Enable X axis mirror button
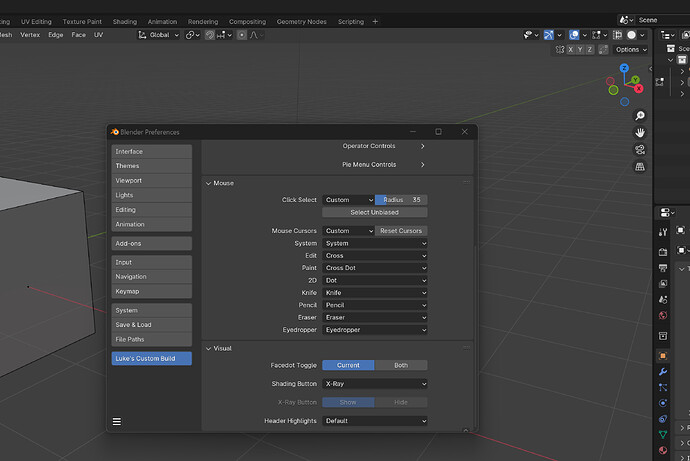Image resolution: width=690 pixels, height=461 pixels. tap(570, 50)
